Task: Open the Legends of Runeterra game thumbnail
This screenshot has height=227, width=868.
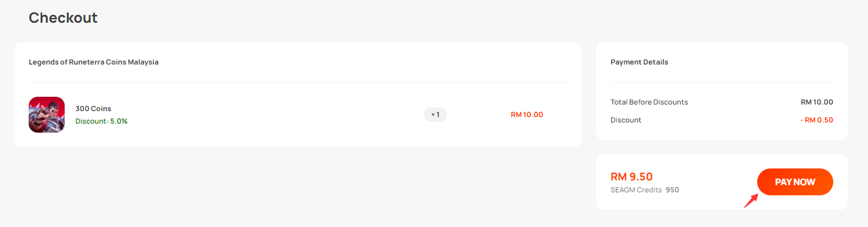Action: coord(47,115)
